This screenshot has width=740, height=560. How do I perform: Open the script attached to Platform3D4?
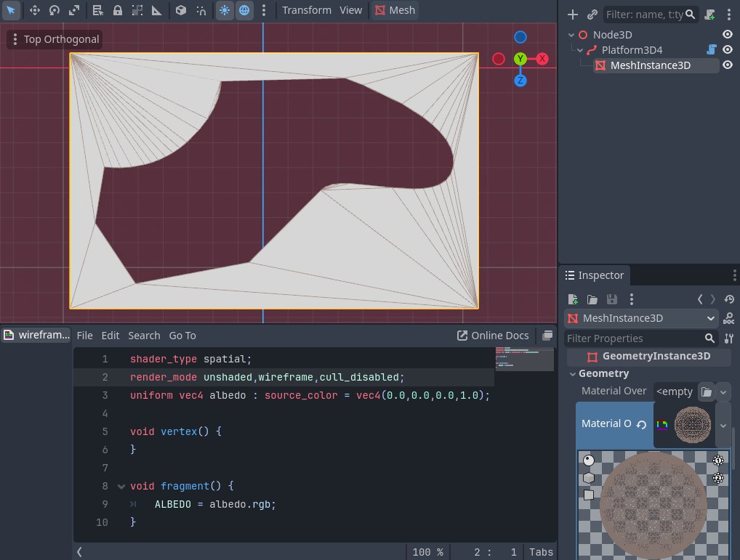click(x=712, y=49)
